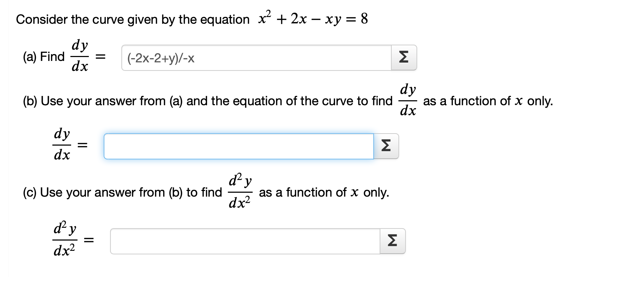Click the instruction text '(c) Use your answer from (b) to find'
Screen dimensions: 644x282
coord(122,192)
